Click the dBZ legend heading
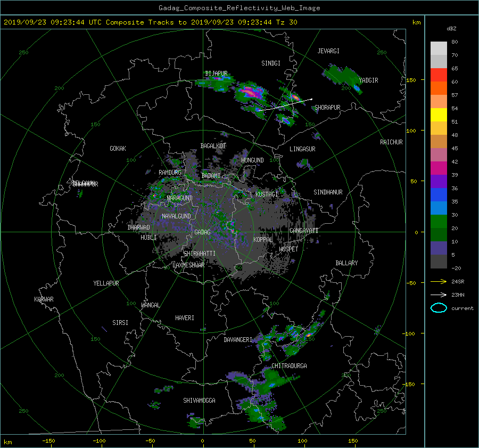 [x=451, y=29]
